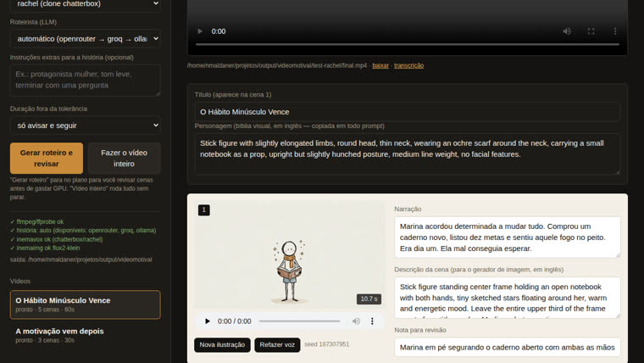
Task: Click 'Gerar roteiro e revisar' button
Action: 47,159
